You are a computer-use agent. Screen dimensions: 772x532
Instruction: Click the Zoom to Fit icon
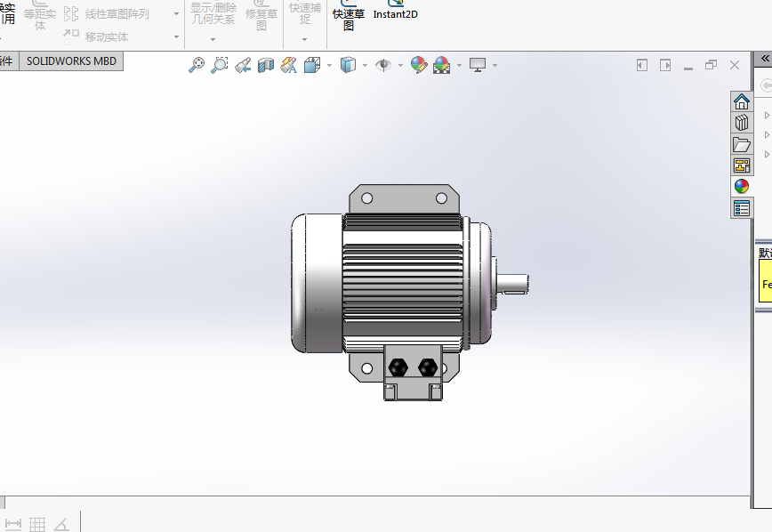pyautogui.click(x=197, y=65)
